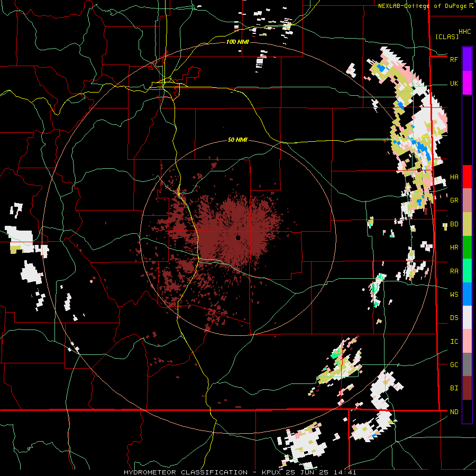Click the dusty pink GR legend swatch
Viewport: 476px width, 476px height.
coord(467,200)
